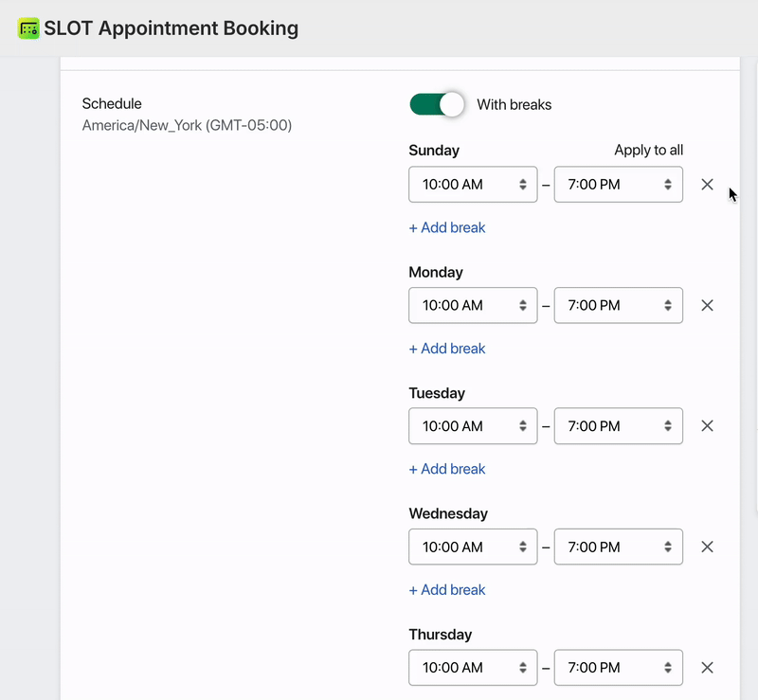
Task: Click the SLOT Appointment Booking app icon
Action: point(28,28)
